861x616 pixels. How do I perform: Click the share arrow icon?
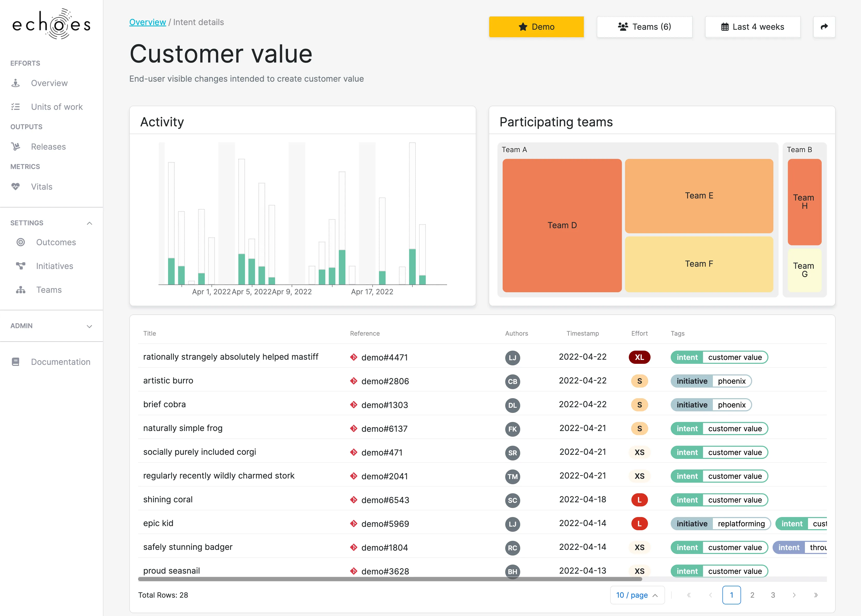pyautogui.click(x=824, y=27)
